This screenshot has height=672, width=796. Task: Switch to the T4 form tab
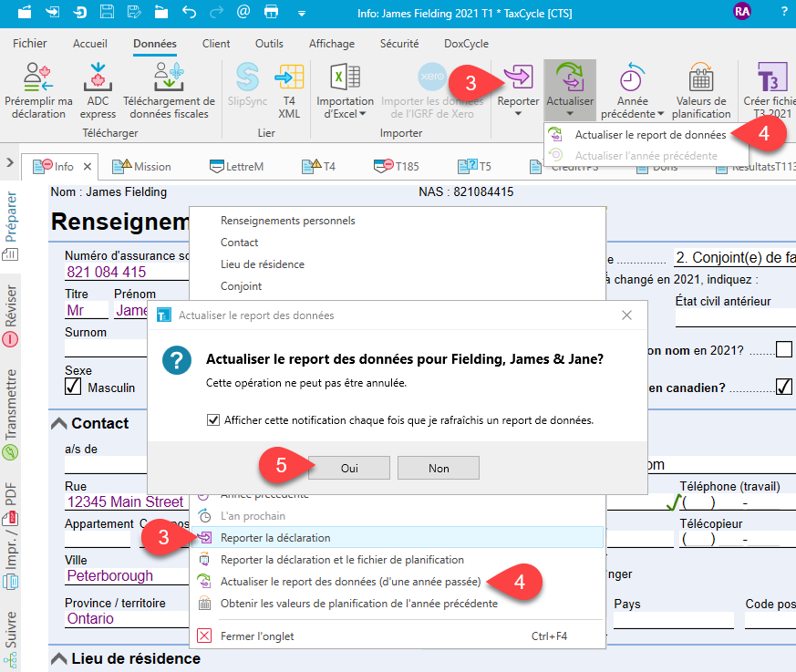(x=318, y=167)
